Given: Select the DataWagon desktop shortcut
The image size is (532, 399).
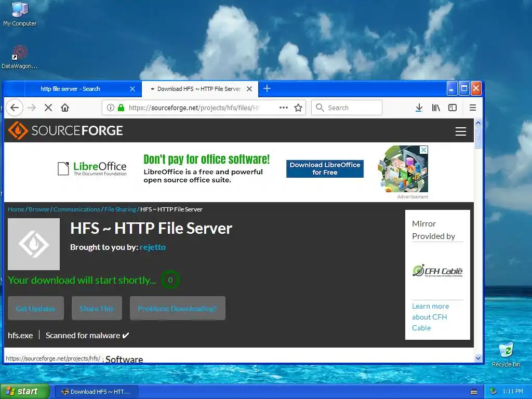Looking at the screenshot, I should pyautogui.click(x=19, y=57).
